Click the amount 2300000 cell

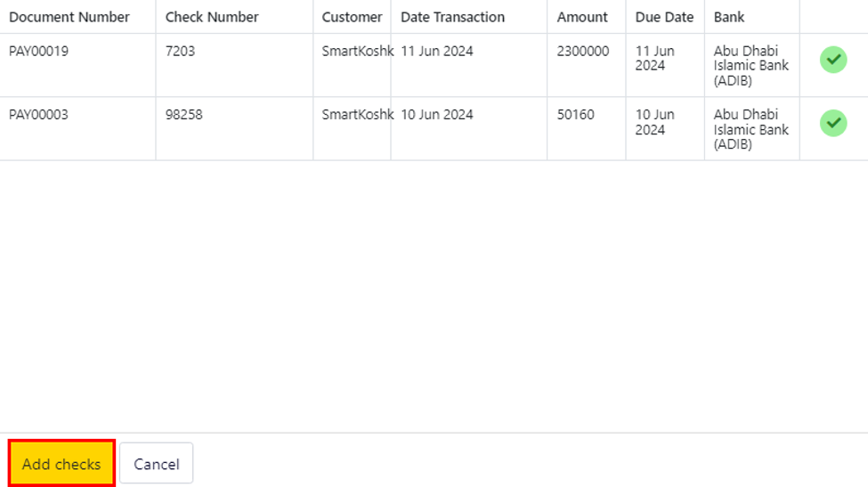point(583,52)
